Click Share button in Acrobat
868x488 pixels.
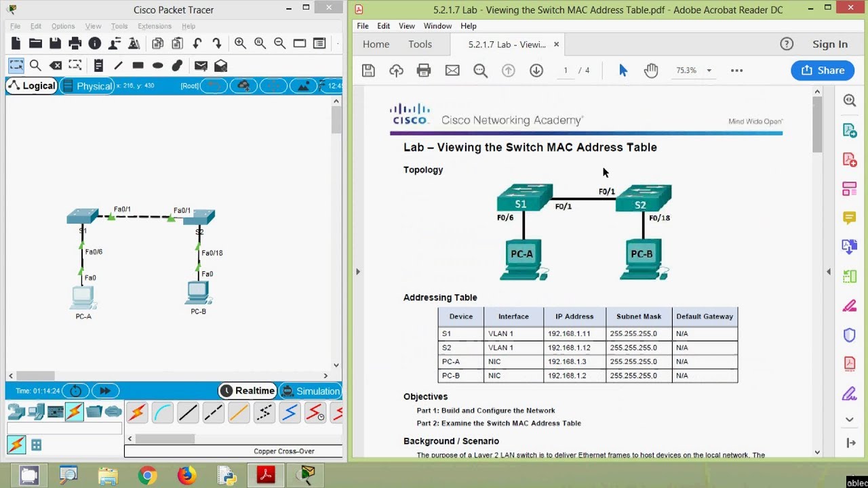[x=823, y=70]
